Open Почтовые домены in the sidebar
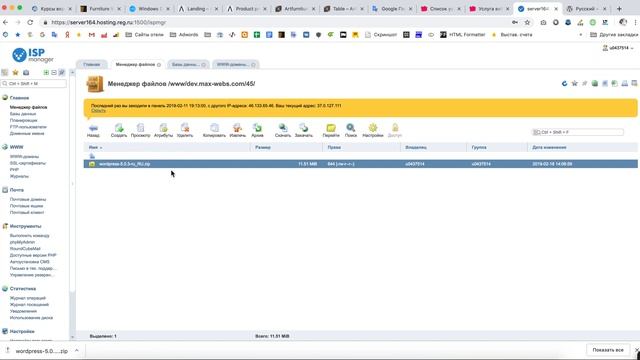The height and width of the screenshot is (360, 640). 28,199
